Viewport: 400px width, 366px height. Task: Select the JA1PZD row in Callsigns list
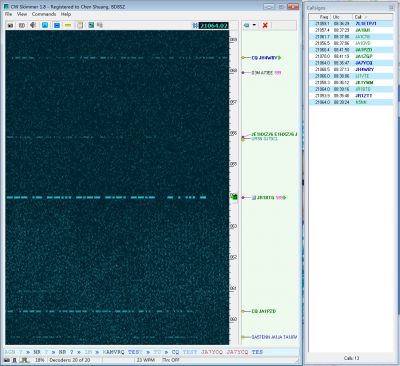(x=351, y=50)
